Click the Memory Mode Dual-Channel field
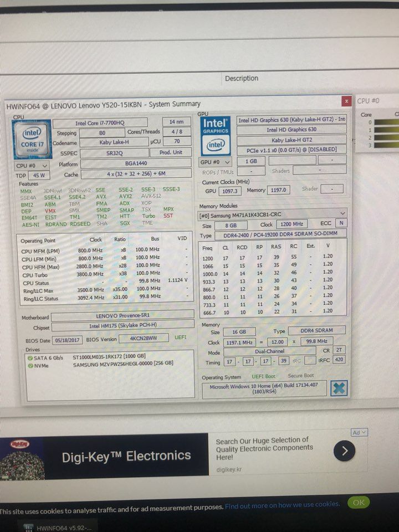 pos(270,351)
